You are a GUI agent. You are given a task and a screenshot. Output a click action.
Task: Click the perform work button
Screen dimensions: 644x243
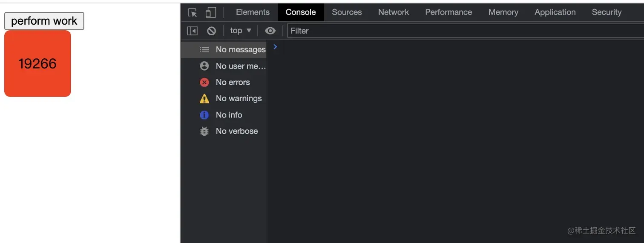(44, 21)
